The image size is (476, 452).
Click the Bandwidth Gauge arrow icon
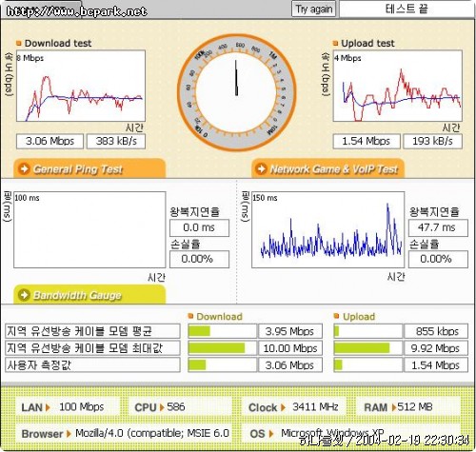click(24, 295)
